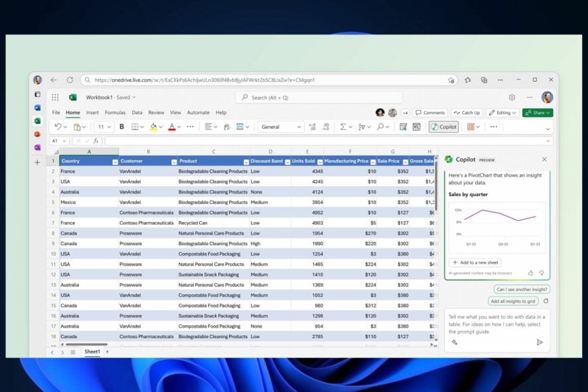Click the Share button
The width and height of the screenshot is (588, 392).
[x=538, y=113]
